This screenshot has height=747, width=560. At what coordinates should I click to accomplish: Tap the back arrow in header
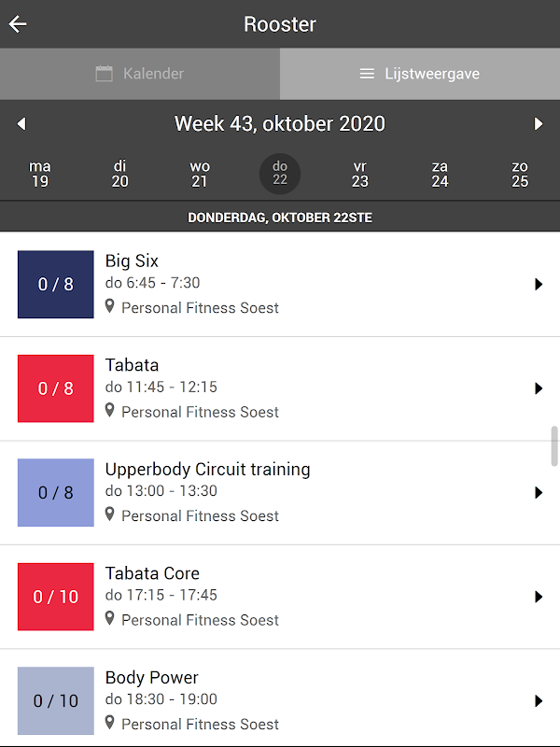18,24
